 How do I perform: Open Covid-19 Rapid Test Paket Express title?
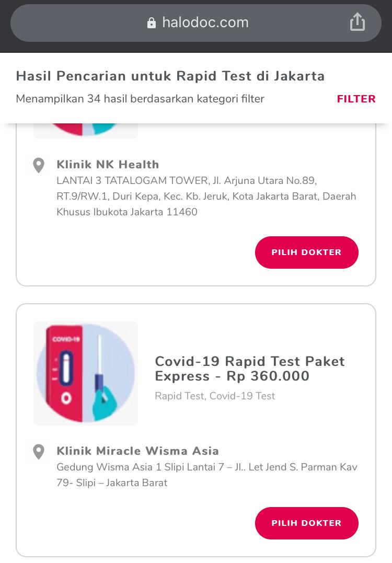(x=250, y=369)
